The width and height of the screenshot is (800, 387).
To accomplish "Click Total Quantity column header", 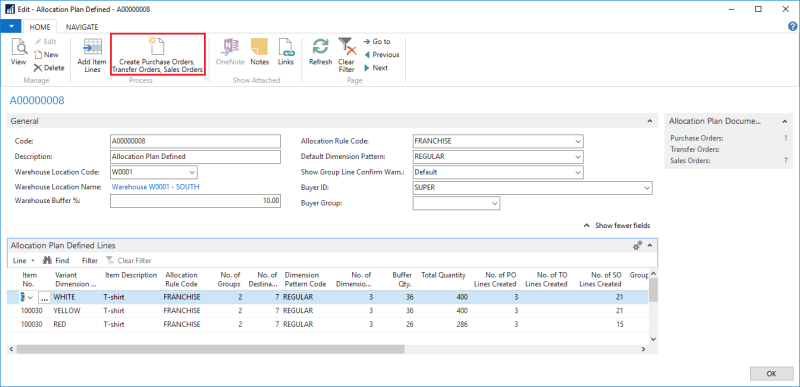I will (x=443, y=275).
